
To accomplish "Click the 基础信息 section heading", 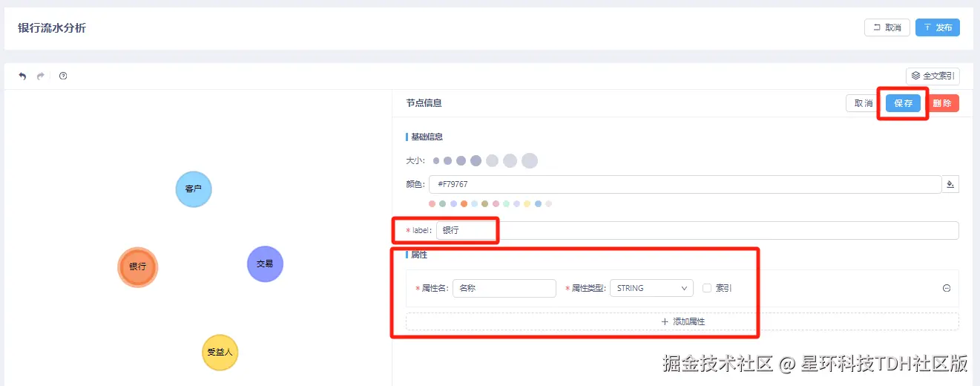I will pyautogui.click(x=427, y=137).
